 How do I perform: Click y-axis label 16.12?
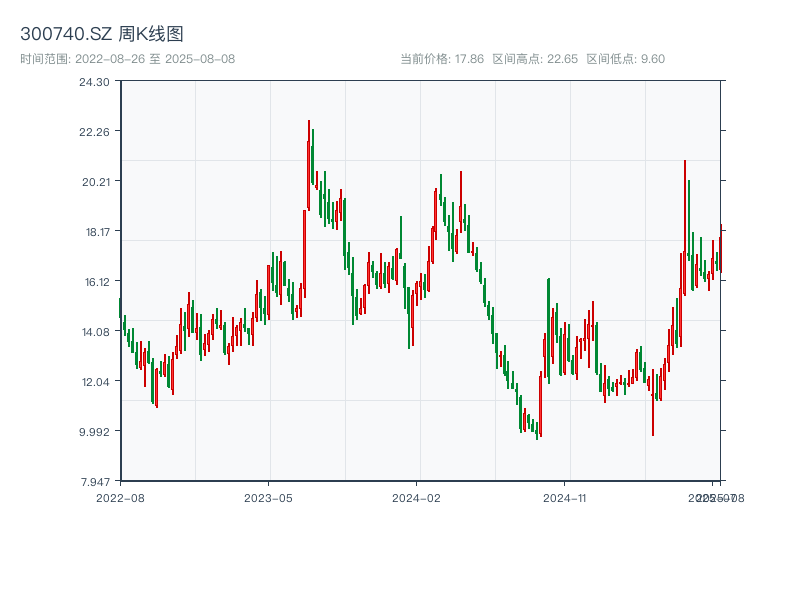click(97, 282)
